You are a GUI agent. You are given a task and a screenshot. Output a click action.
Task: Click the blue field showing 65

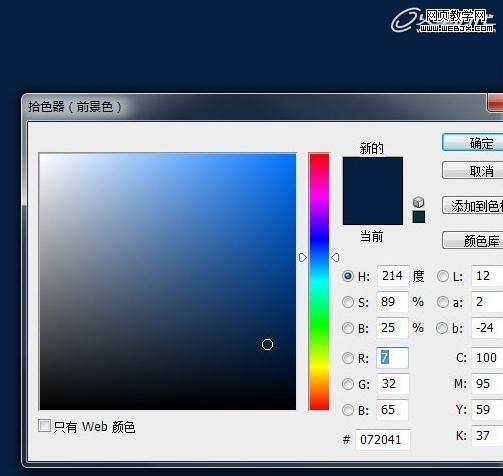[393, 410]
